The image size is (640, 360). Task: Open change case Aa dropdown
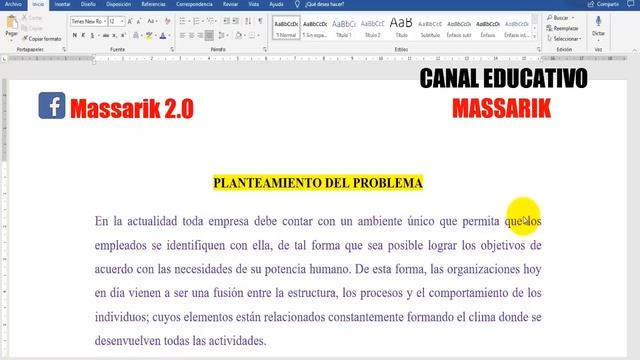(152, 21)
